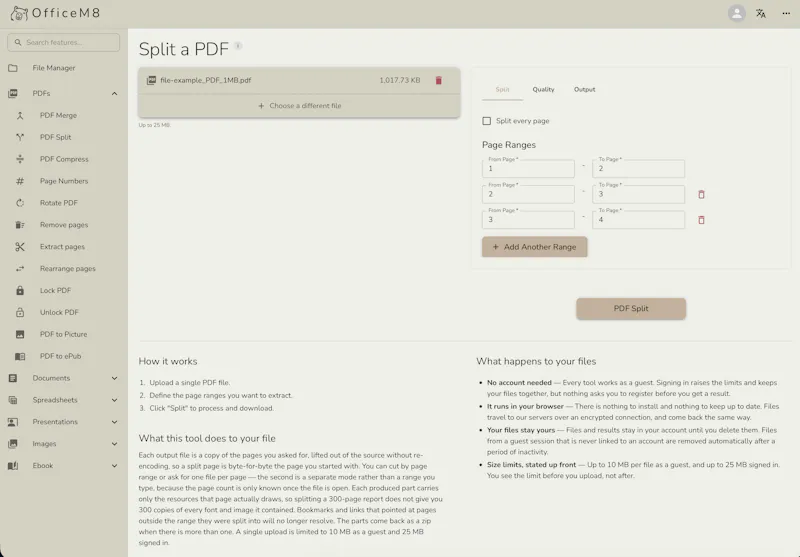Click the Remove pages icon
The height and width of the screenshot is (557, 800).
(20, 225)
